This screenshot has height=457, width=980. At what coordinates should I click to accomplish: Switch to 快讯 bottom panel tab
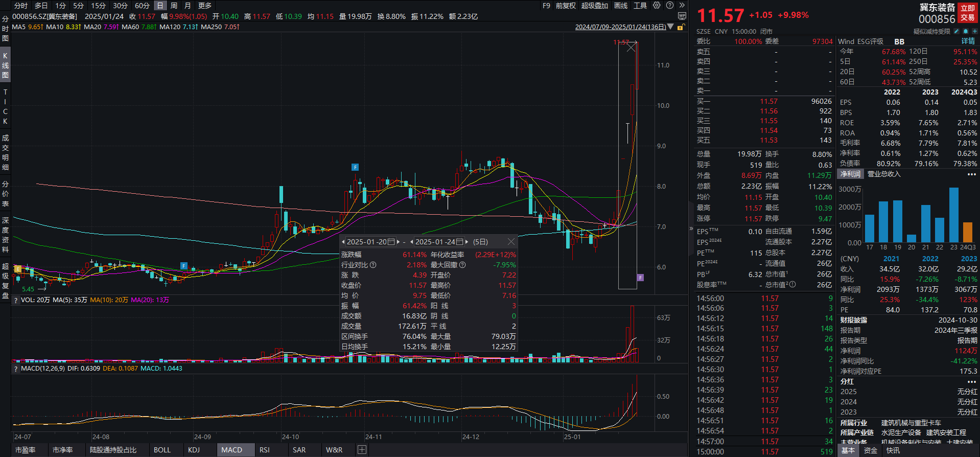(x=893, y=450)
